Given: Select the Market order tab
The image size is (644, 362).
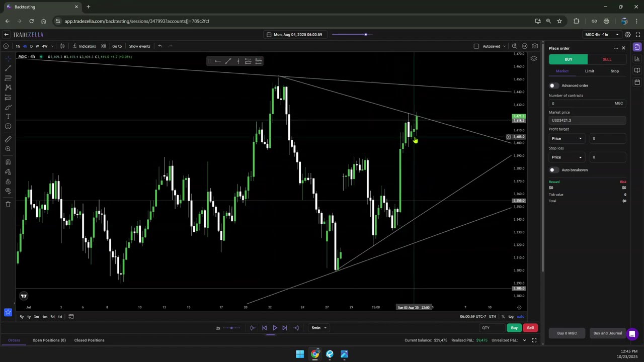Looking at the screenshot, I should (562, 71).
